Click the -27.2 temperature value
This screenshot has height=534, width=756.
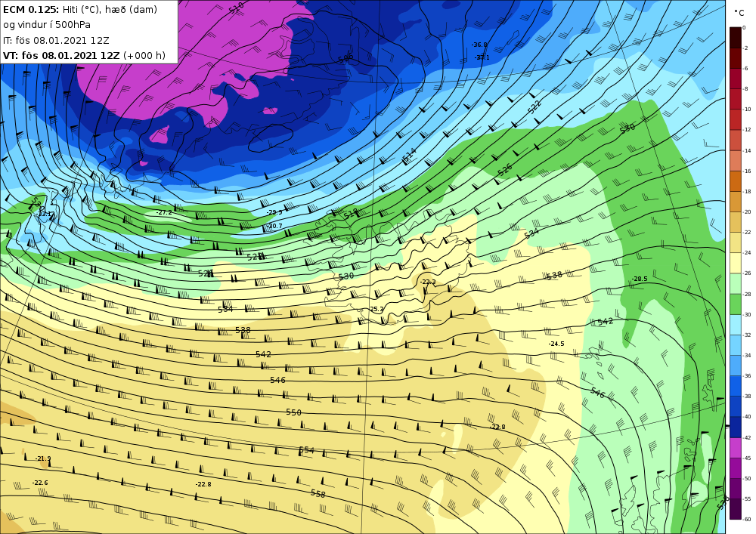(164, 212)
